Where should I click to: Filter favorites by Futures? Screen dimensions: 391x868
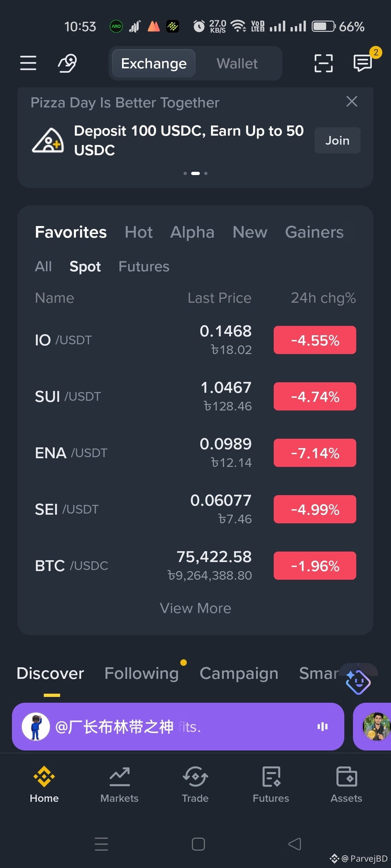coord(144,267)
